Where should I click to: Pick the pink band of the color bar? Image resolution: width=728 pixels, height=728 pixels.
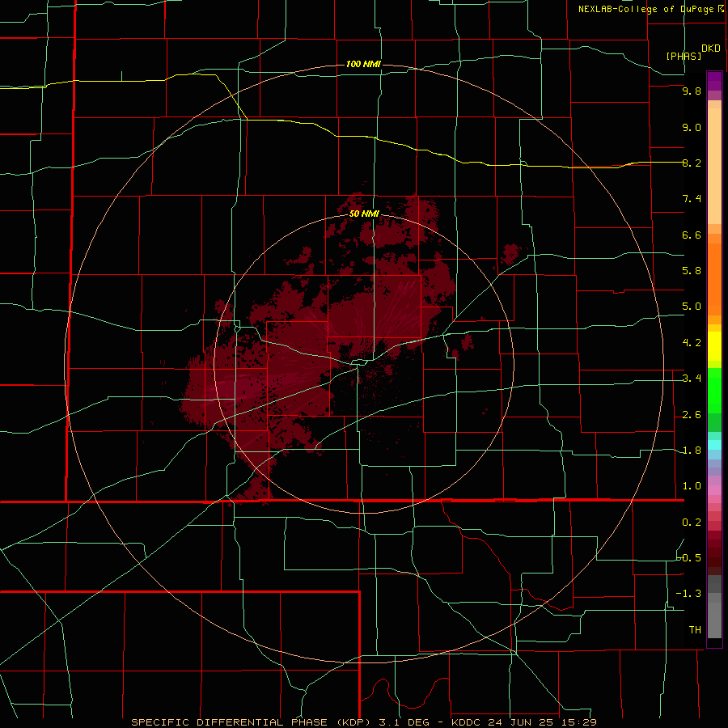point(714,490)
